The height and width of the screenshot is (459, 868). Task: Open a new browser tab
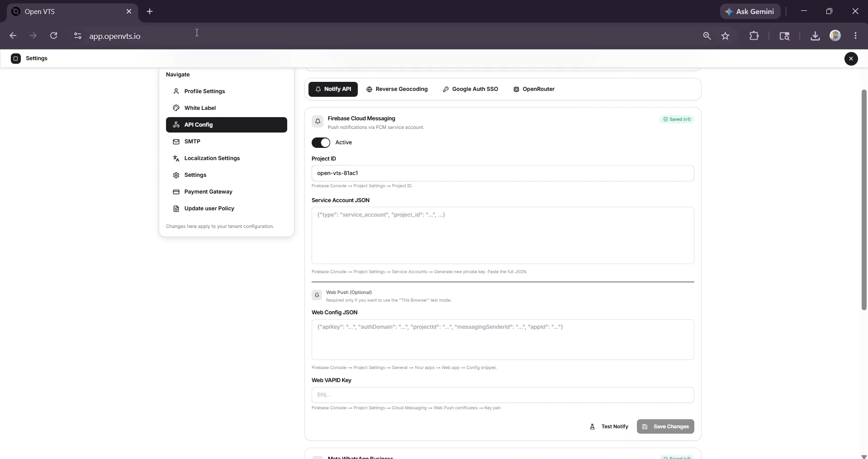pos(150,11)
